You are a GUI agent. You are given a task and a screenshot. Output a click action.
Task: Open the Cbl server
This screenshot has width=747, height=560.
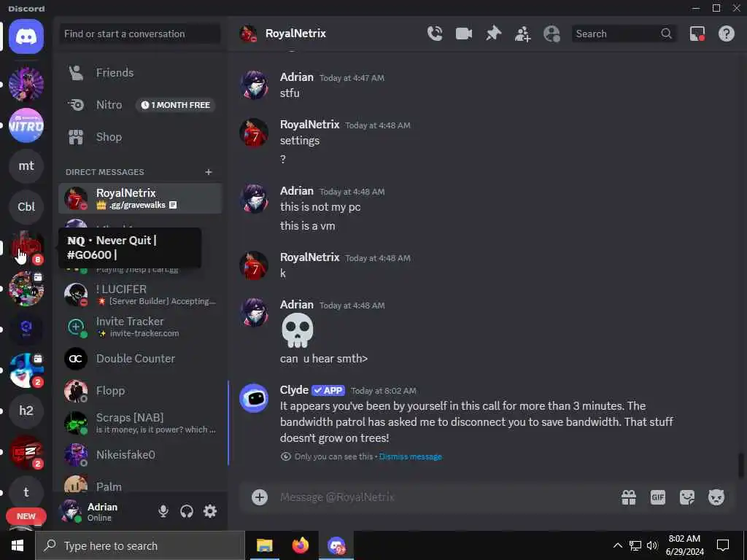26,206
